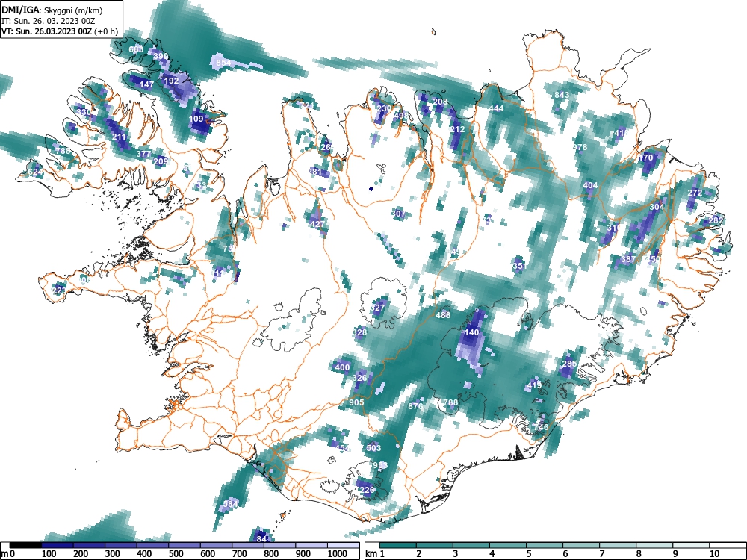Screen dimensions: 747x560
Task: Click the 488 visibility value
Action: coord(443,315)
